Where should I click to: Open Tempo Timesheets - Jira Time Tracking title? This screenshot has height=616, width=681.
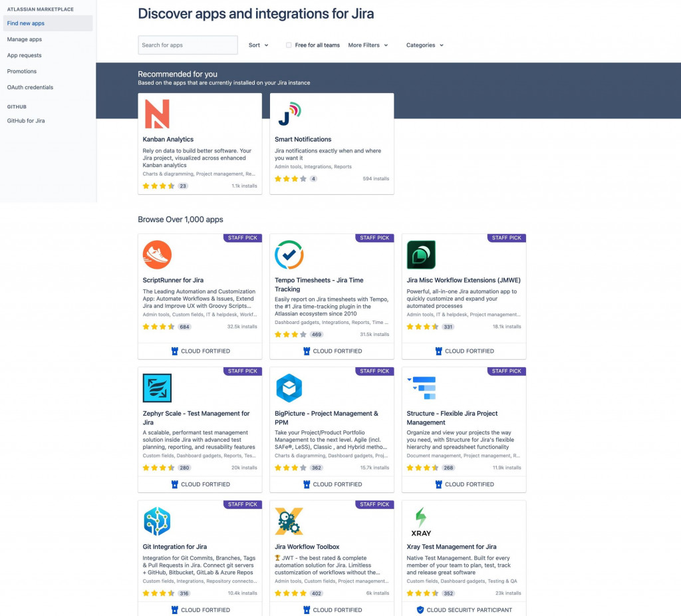pyautogui.click(x=319, y=285)
